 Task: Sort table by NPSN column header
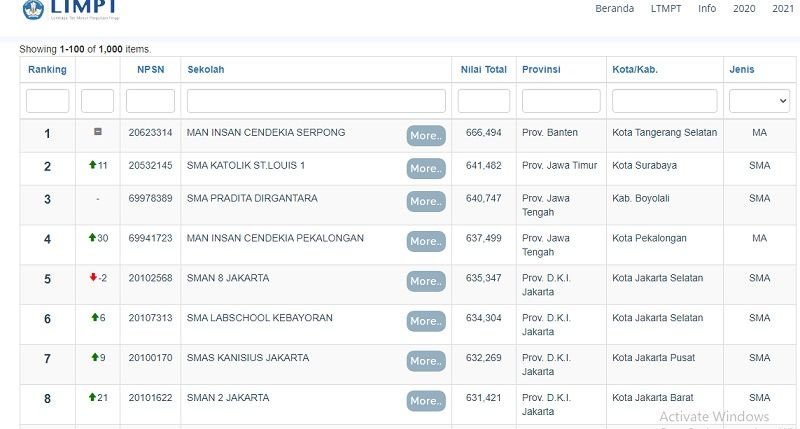151,69
